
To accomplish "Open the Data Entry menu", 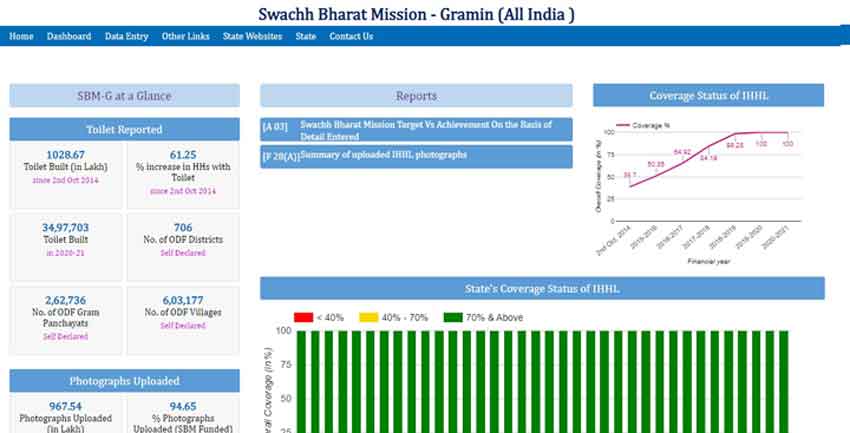I will [126, 36].
